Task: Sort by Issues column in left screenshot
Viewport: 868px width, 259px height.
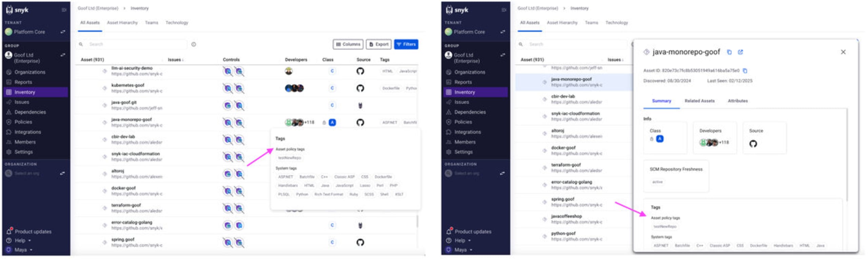Action: [176, 60]
